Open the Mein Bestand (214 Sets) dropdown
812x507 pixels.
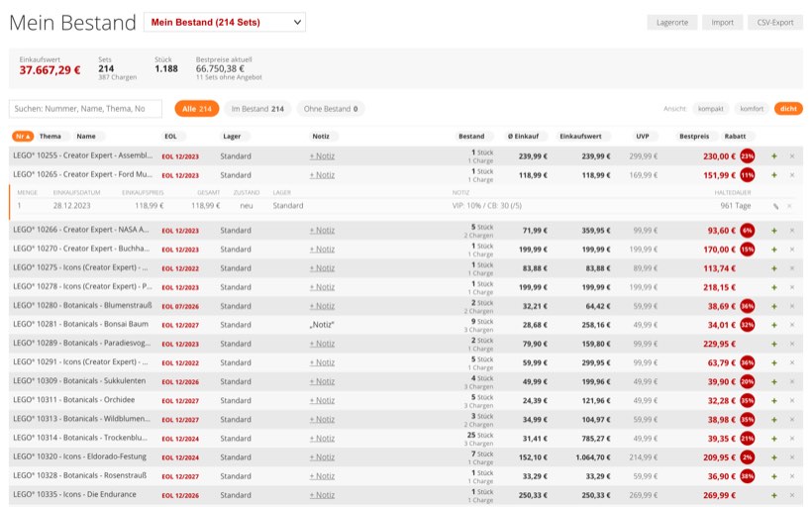tap(224, 22)
